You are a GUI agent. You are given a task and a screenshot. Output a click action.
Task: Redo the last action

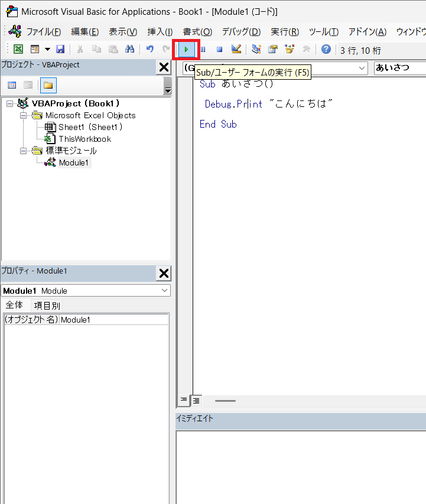click(x=166, y=49)
